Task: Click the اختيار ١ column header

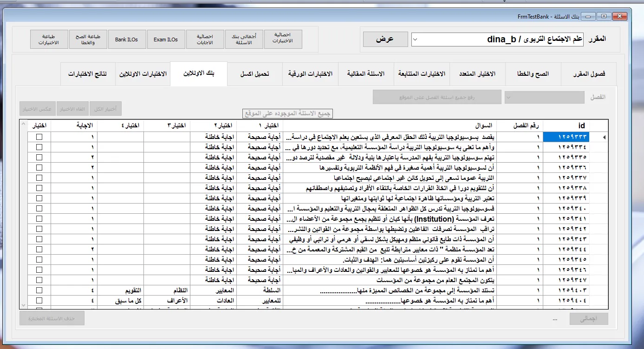Action: point(260,125)
